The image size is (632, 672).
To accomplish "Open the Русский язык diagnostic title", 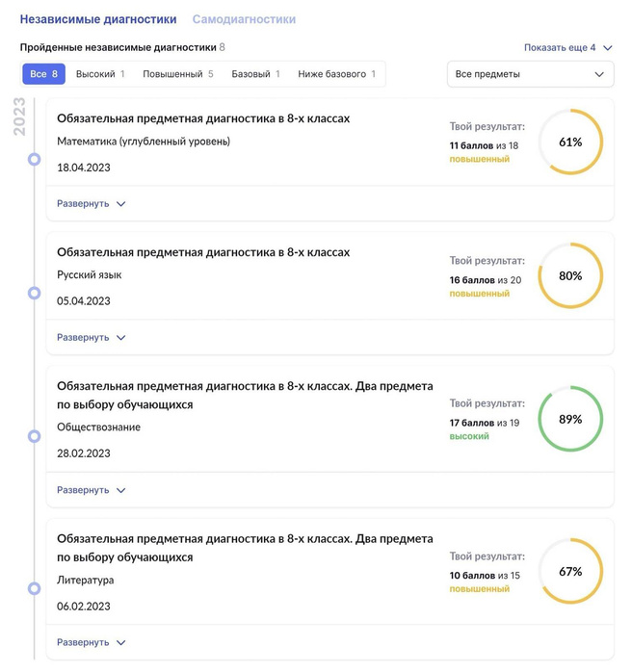I will click(203, 252).
